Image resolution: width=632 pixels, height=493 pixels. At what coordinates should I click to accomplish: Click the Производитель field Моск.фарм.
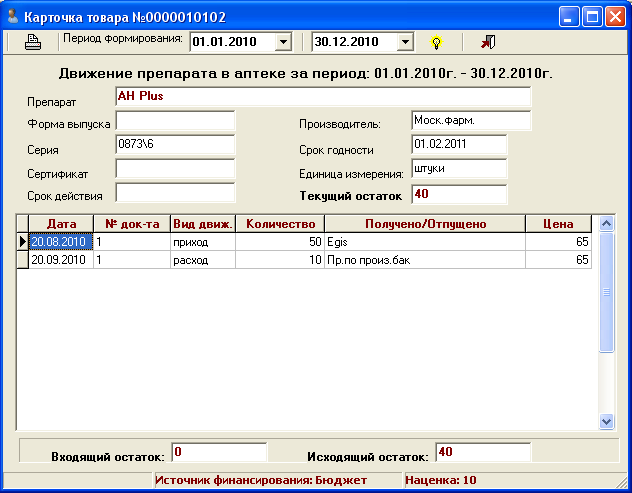point(471,121)
